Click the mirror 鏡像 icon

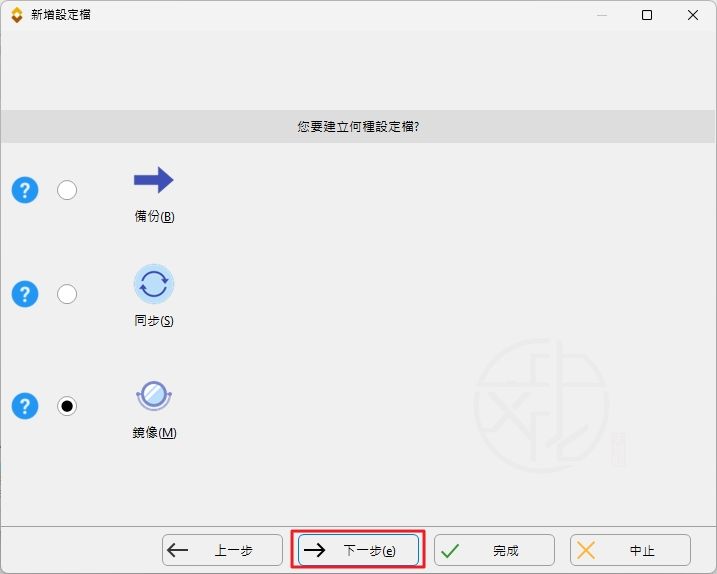[154, 396]
